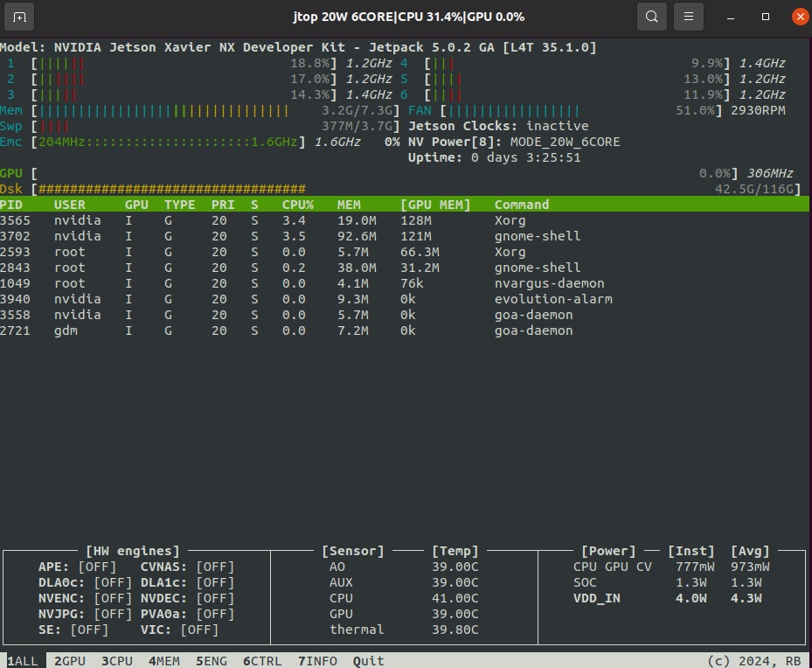Image resolution: width=812 pixels, height=668 pixels.
Task: Click the VDD_IN power row
Action: click(x=668, y=599)
